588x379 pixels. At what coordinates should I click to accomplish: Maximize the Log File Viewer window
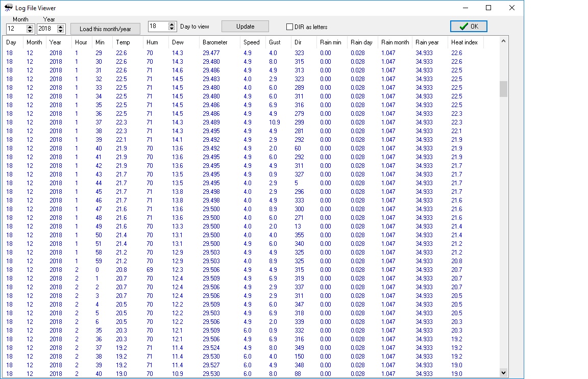tap(488, 8)
